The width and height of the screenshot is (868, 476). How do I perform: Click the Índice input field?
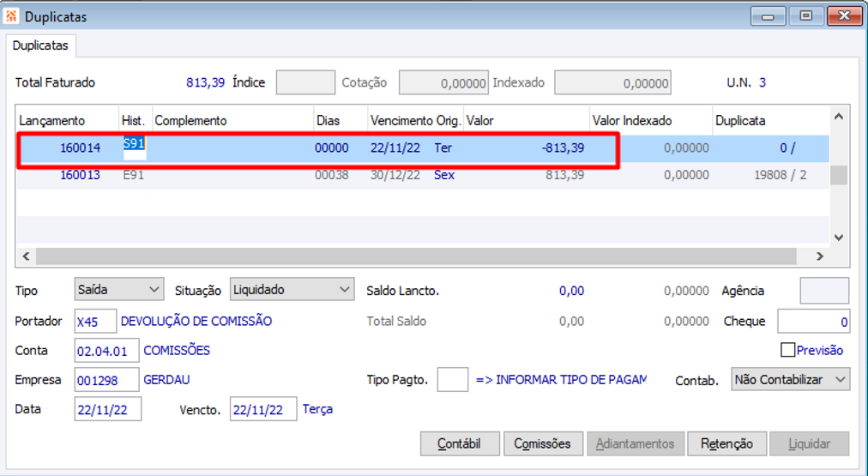[305, 82]
